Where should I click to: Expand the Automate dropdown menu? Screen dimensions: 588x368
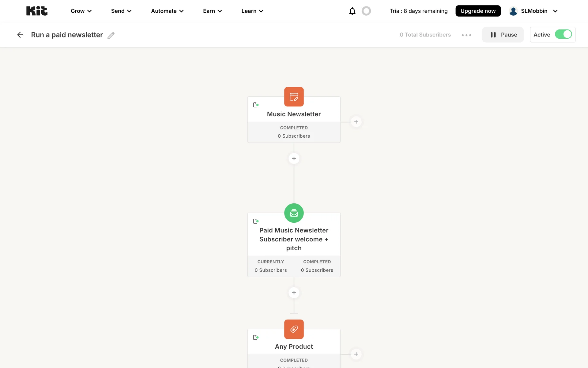pyautogui.click(x=167, y=11)
